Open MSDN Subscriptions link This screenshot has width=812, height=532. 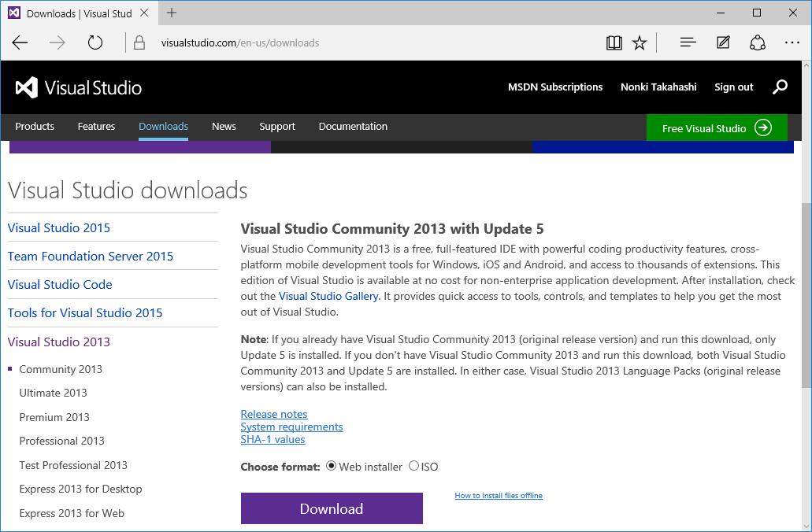click(x=555, y=87)
